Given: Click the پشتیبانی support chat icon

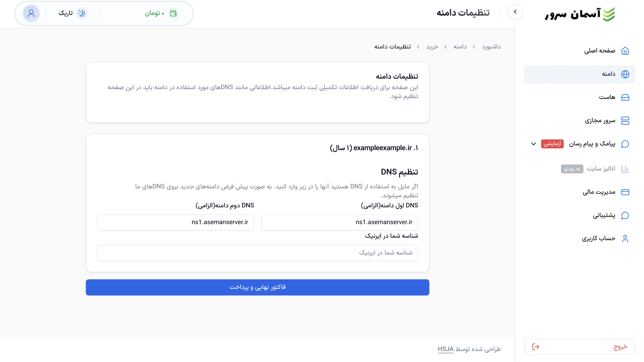Looking at the screenshot, I should pyautogui.click(x=625, y=215).
